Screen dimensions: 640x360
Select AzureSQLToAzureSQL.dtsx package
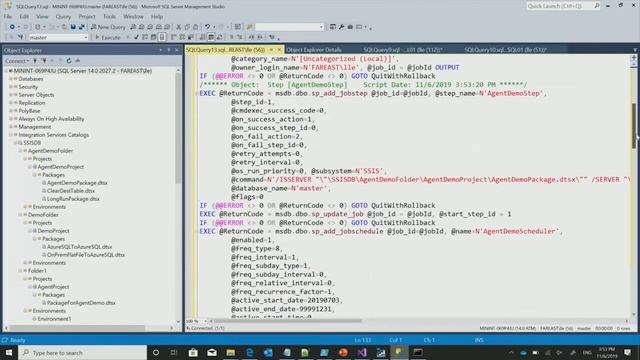pyautogui.click(x=80, y=247)
